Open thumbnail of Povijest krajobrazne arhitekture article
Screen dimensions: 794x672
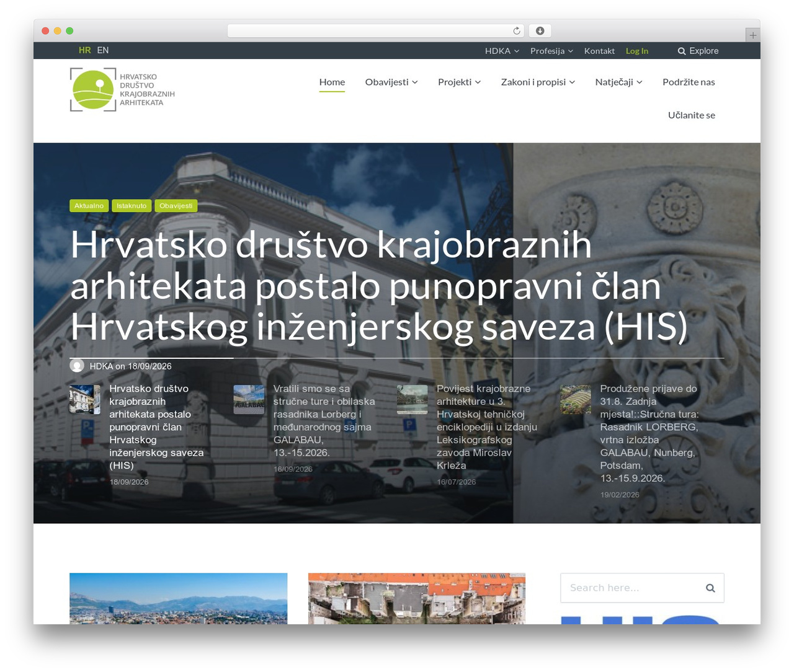[x=412, y=400]
